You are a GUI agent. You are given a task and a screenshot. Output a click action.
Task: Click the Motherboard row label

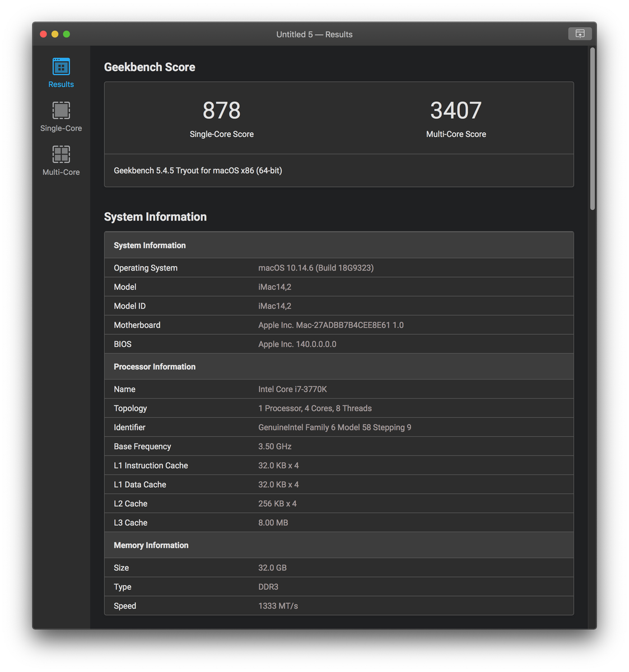[137, 325]
